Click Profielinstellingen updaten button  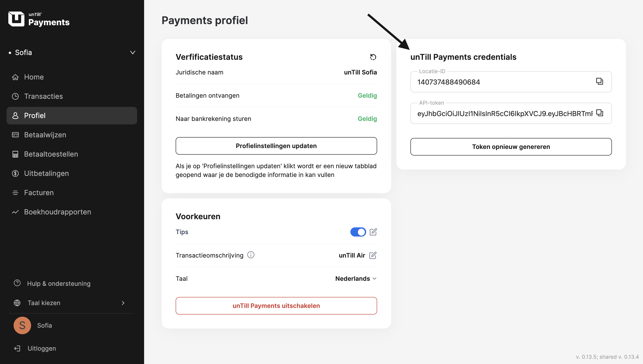click(x=276, y=146)
